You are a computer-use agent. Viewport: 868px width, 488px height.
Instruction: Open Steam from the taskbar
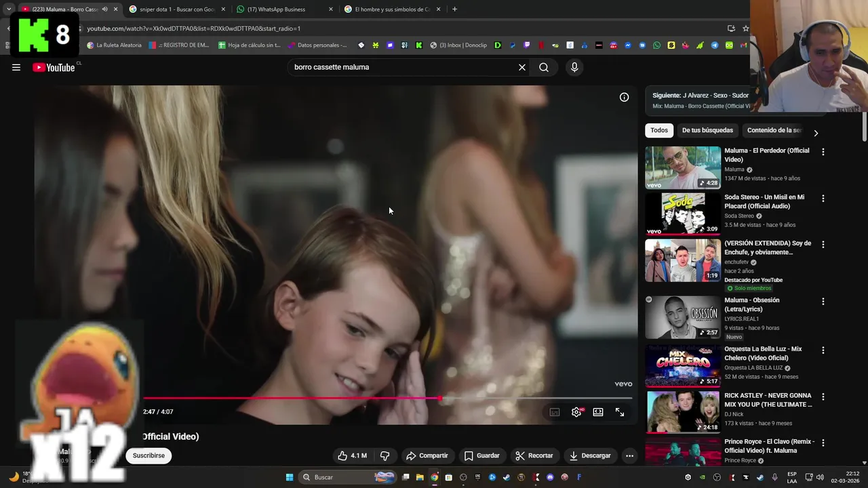click(x=507, y=477)
